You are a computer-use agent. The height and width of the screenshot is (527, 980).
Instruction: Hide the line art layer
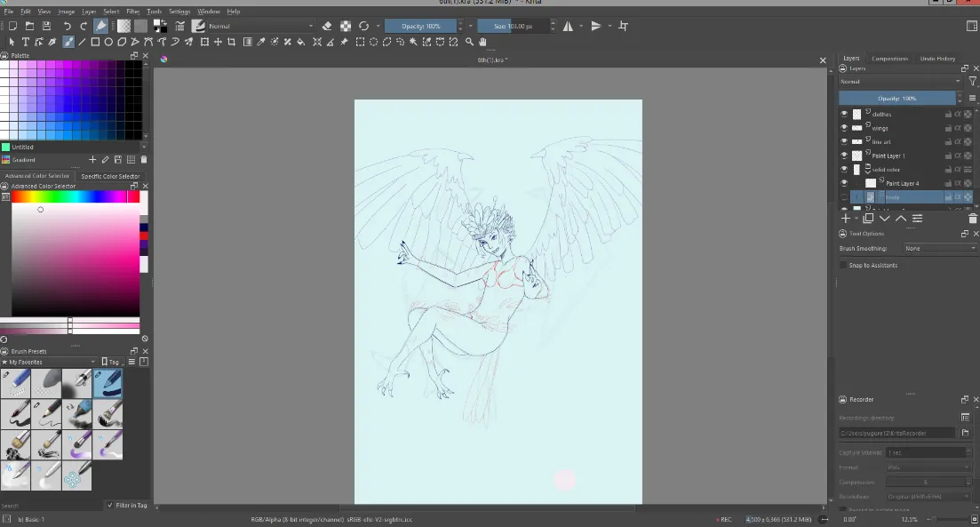pyautogui.click(x=844, y=142)
